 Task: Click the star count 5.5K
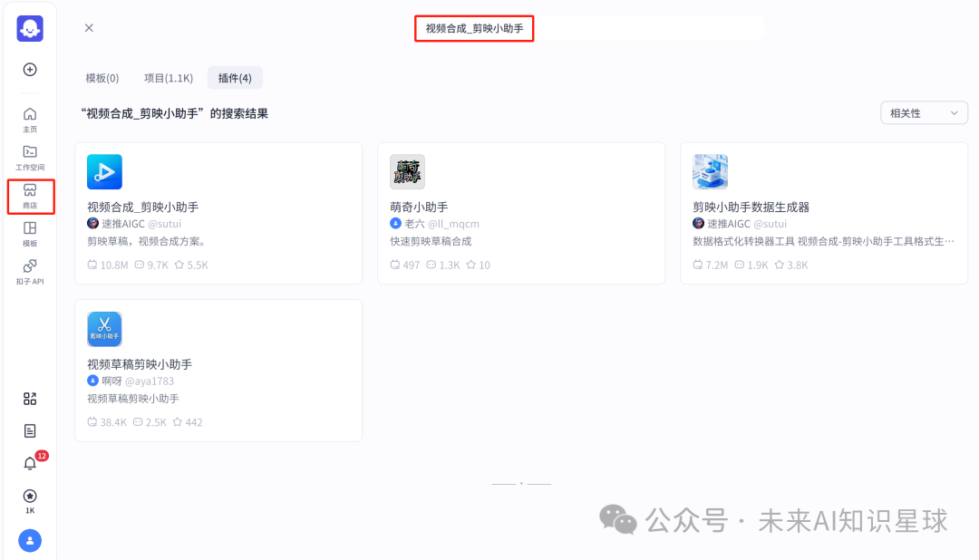tap(191, 265)
